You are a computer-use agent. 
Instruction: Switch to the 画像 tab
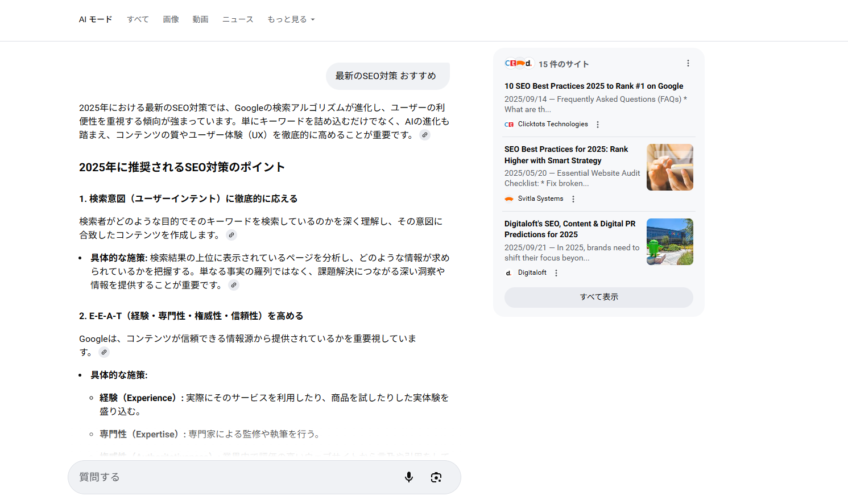[171, 19]
